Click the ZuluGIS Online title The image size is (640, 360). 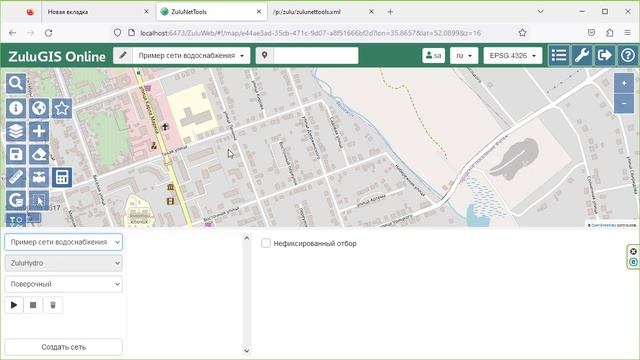pyautogui.click(x=57, y=56)
